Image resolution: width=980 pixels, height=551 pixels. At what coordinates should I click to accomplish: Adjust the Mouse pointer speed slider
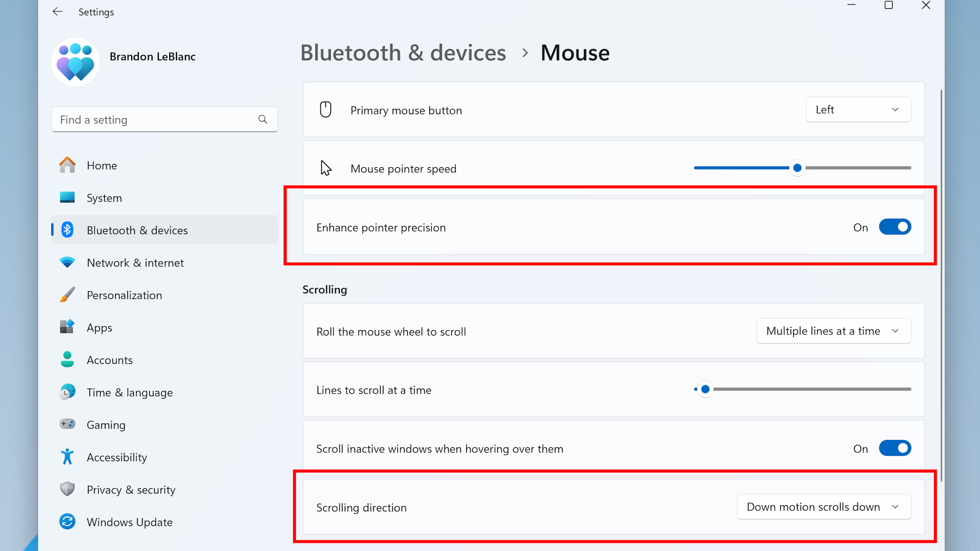point(797,168)
